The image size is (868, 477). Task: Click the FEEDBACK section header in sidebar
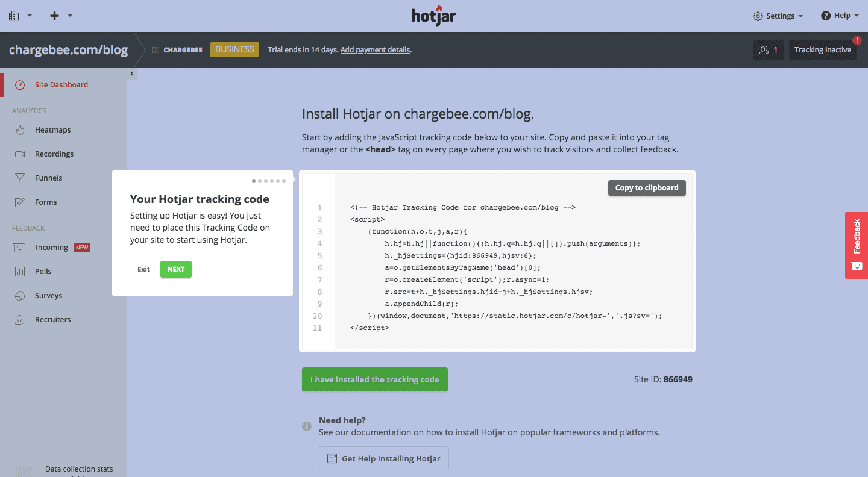[28, 228]
